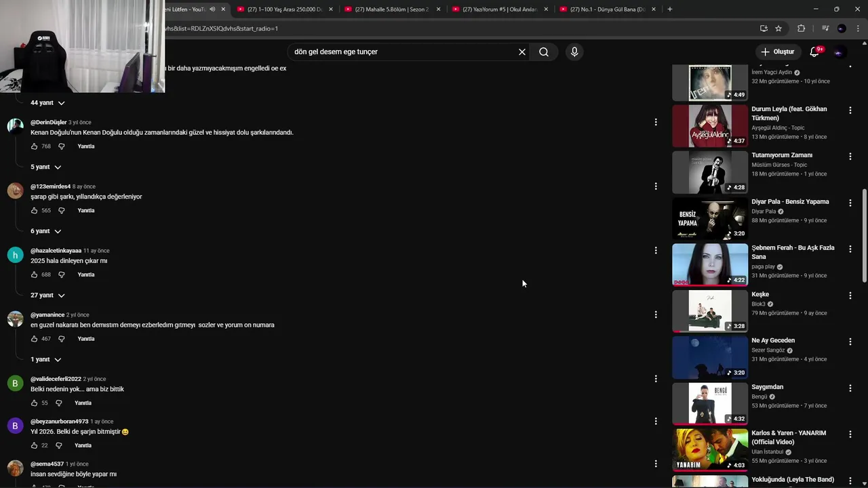This screenshot has height=488, width=868.
Task: Expand the 1 yanıt reply
Action: coord(45,359)
